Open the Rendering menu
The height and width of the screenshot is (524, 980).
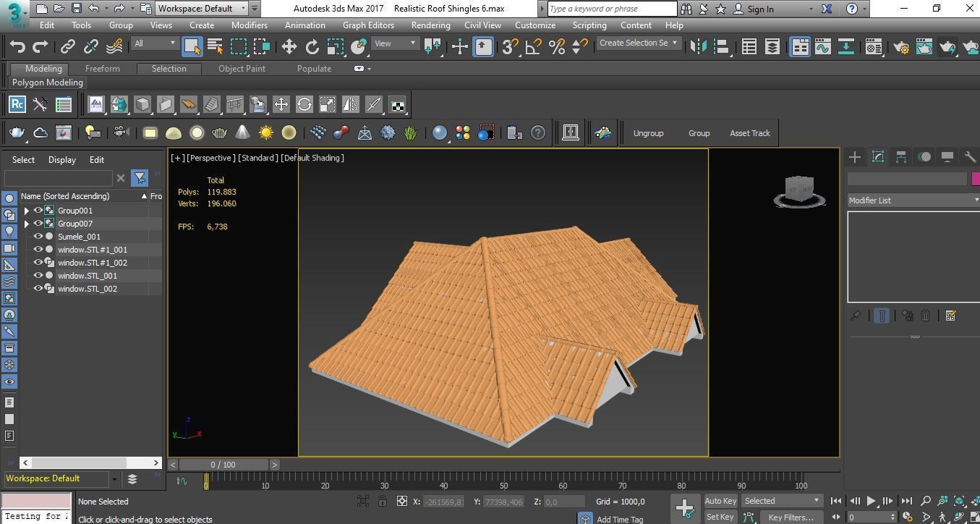pos(430,25)
